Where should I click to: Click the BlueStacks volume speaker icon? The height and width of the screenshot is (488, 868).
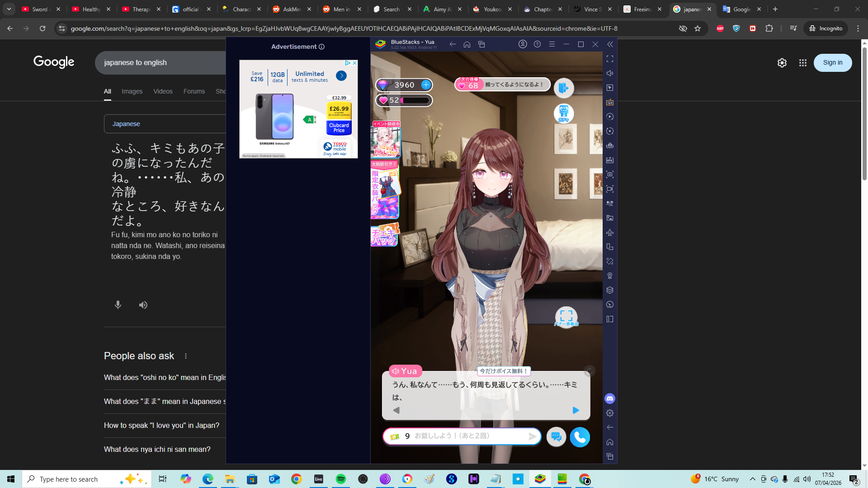click(610, 73)
